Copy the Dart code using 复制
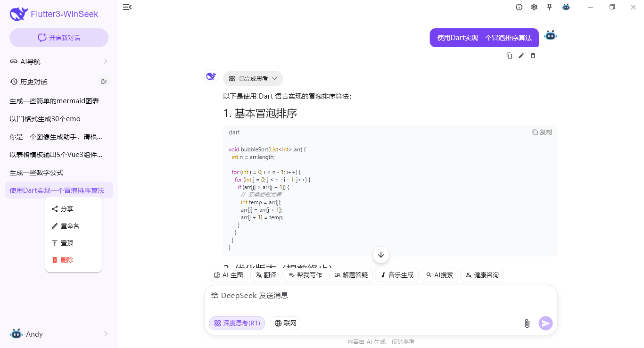This screenshot has width=644, height=348. (x=542, y=132)
